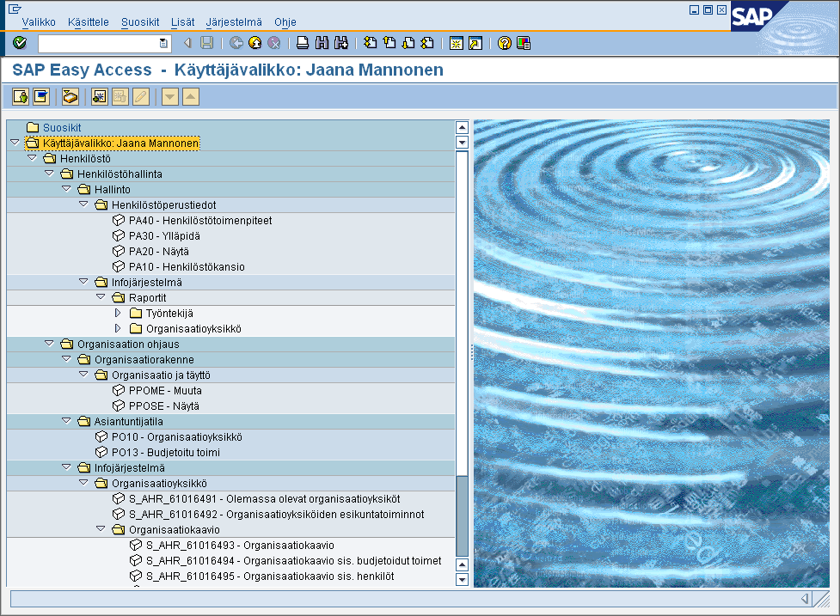The image size is (840, 616).
Task: Click the Print icon
Action: point(303,43)
